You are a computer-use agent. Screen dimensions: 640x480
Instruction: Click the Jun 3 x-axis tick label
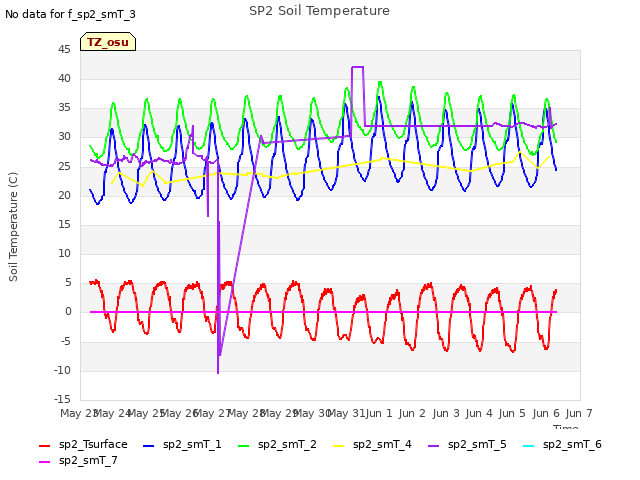[x=446, y=413]
